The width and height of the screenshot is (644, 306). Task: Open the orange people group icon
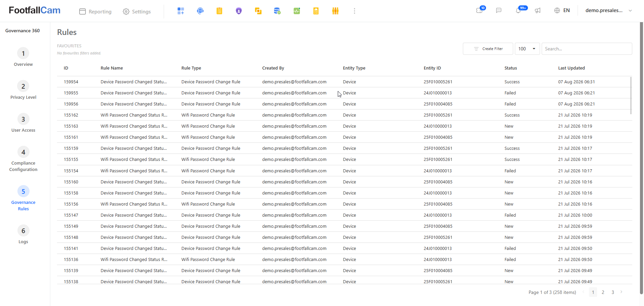point(335,11)
